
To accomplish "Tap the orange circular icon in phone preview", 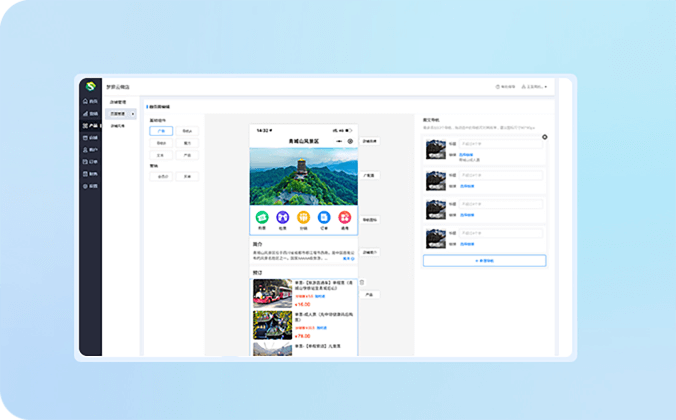I will [x=303, y=217].
